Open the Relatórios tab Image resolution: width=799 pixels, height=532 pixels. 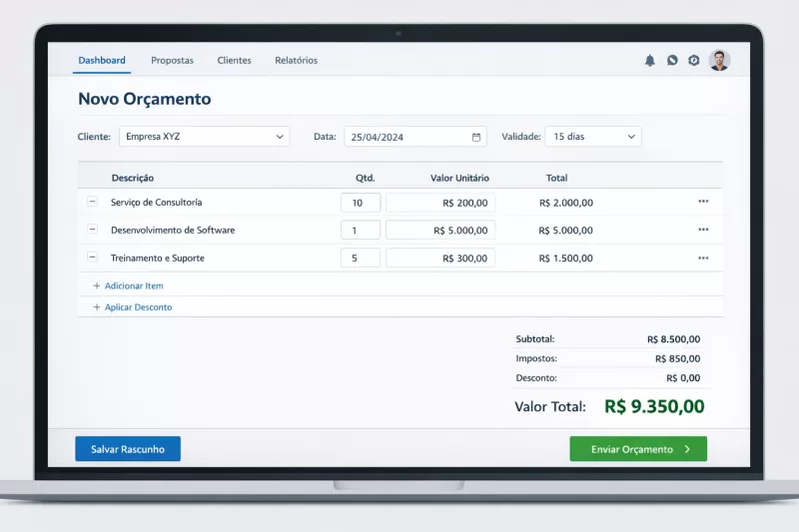click(296, 61)
